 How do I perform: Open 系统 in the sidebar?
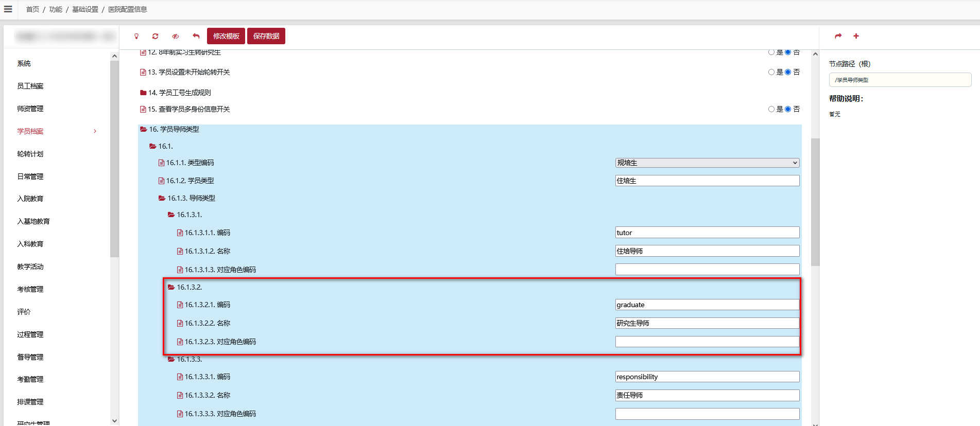(x=24, y=63)
